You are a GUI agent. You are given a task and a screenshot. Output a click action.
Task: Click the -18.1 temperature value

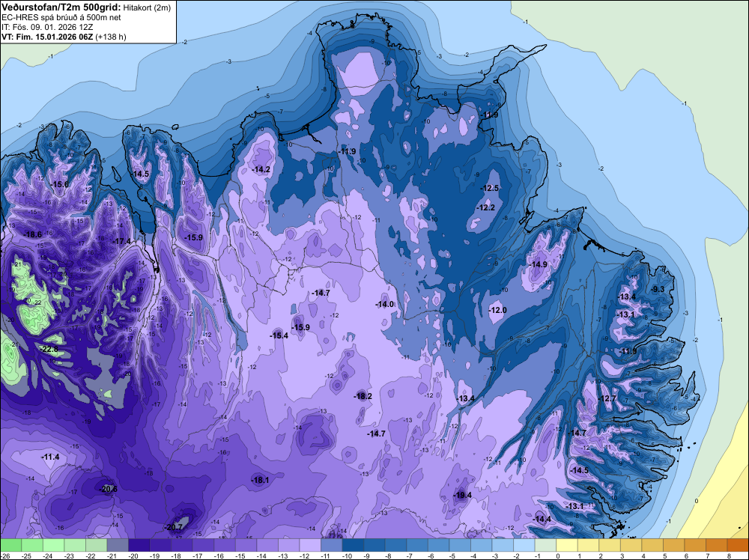pyautogui.click(x=260, y=481)
